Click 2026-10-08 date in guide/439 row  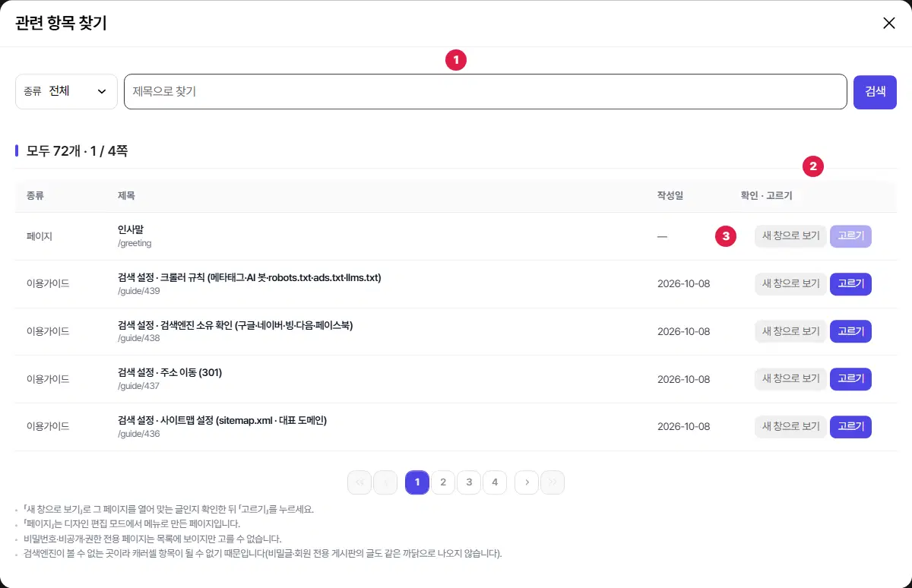tap(683, 284)
